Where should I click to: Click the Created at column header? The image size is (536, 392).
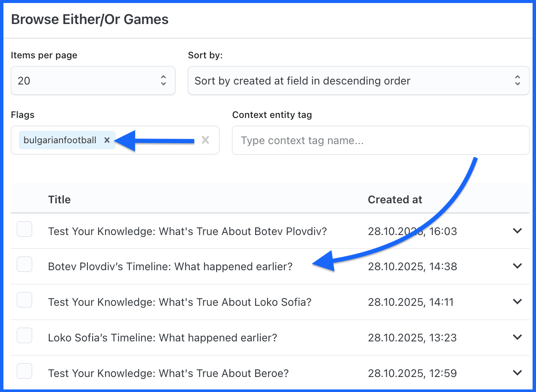[394, 199]
